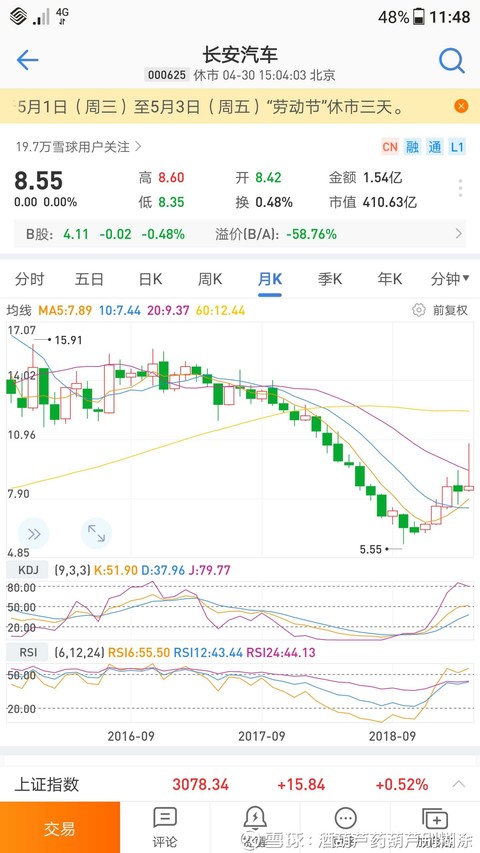Open chart settings gear icon
Image resolution: width=480 pixels, height=853 pixels.
(x=419, y=310)
